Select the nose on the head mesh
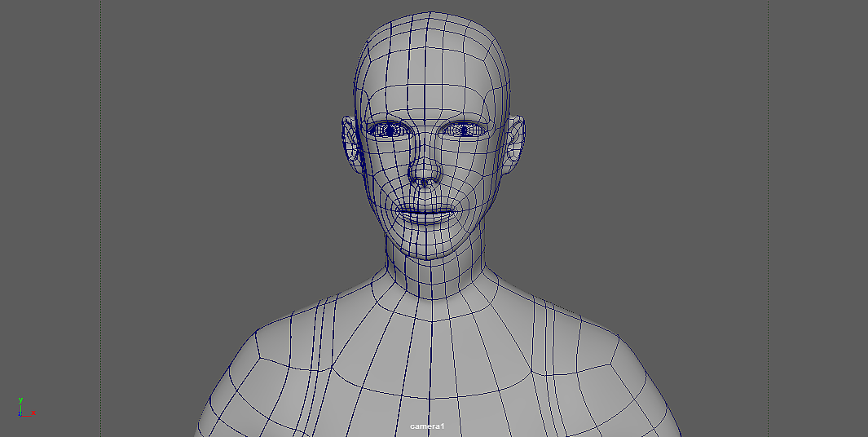Image resolution: width=868 pixels, height=437 pixels. tap(425, 171)
